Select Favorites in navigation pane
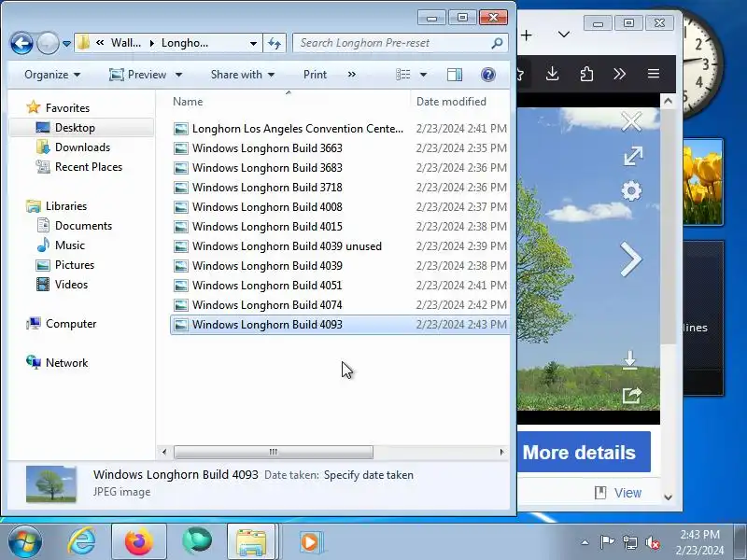This screenshot has height=560, width=747. [x=67, y=108]
